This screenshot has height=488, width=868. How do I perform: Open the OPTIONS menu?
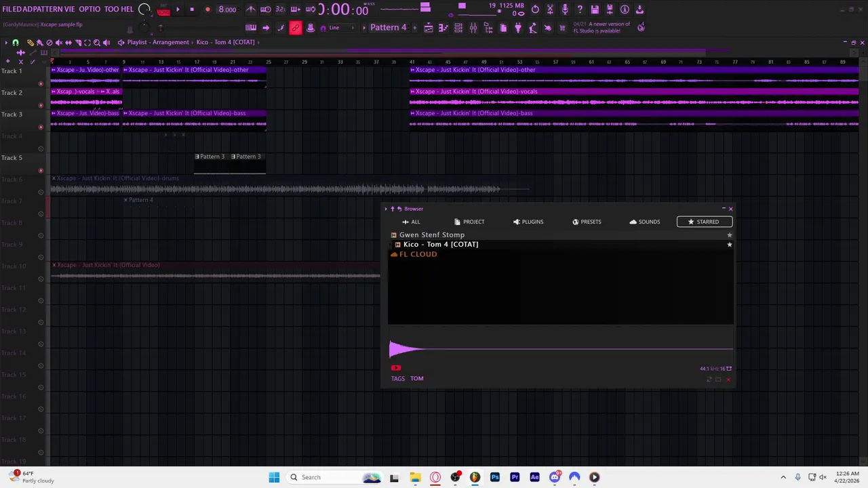click(90, 9)
